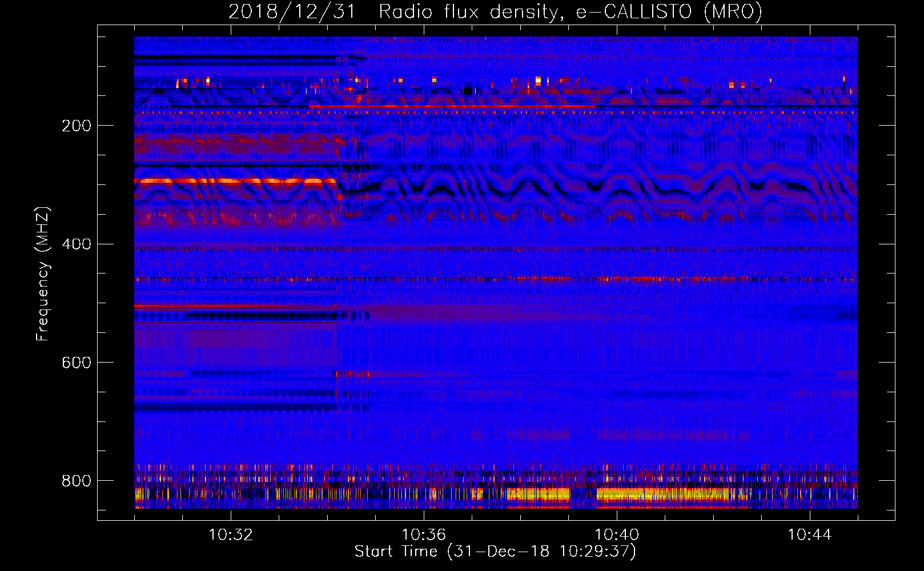Click the '400' frequency tick label
This screenshot has width=924, height=571.
(76, 245)
